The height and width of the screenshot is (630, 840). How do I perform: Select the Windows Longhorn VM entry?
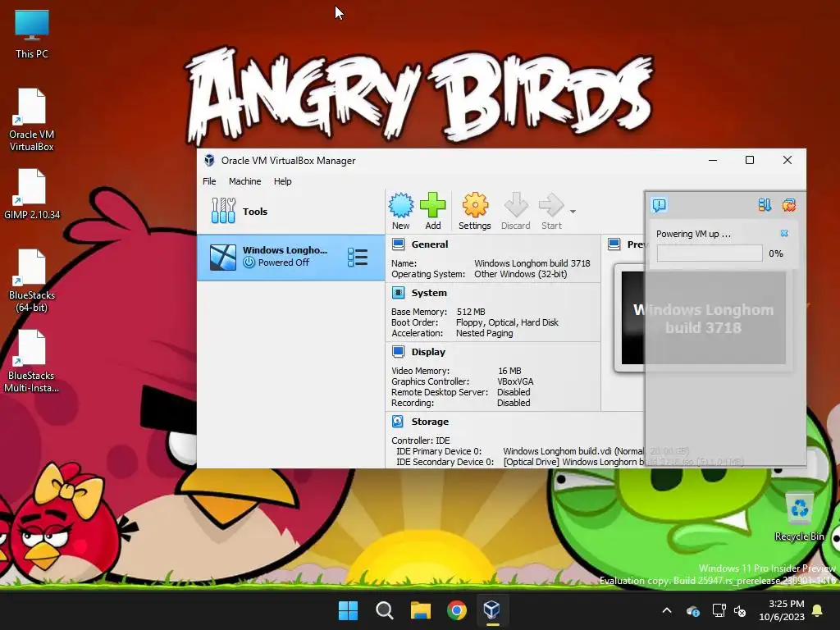coord(291,257)
